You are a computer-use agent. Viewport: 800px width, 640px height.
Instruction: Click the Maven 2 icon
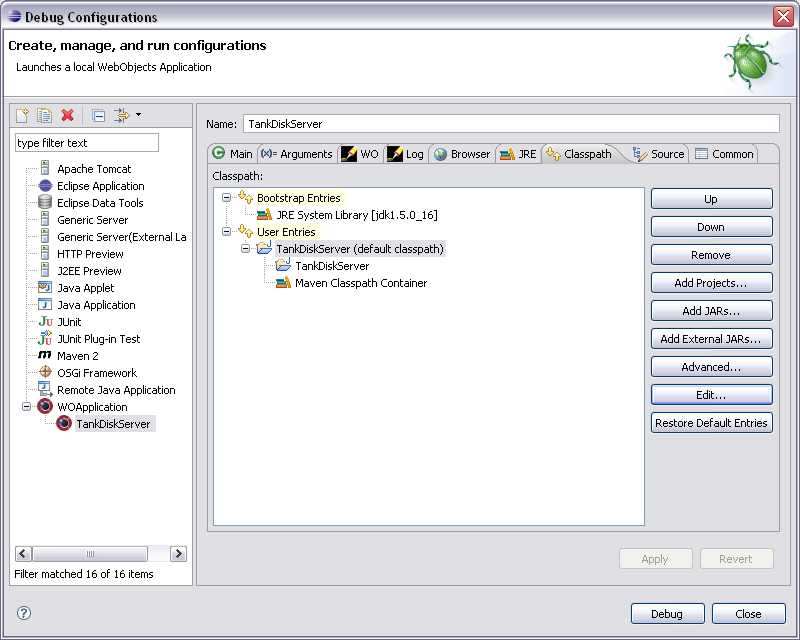45,355
